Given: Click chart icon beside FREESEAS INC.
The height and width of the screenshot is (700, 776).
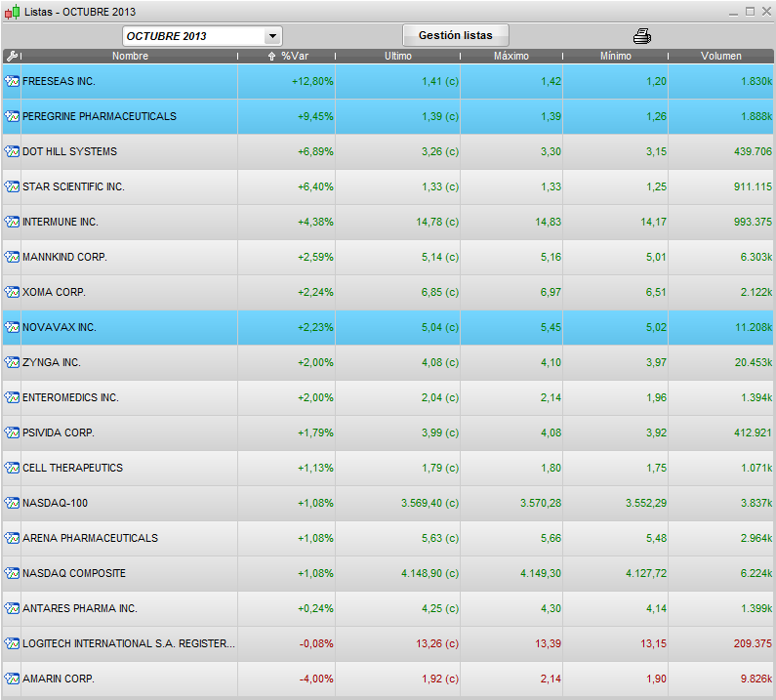Looking at the screenshot, I should (x=12, y=81).
